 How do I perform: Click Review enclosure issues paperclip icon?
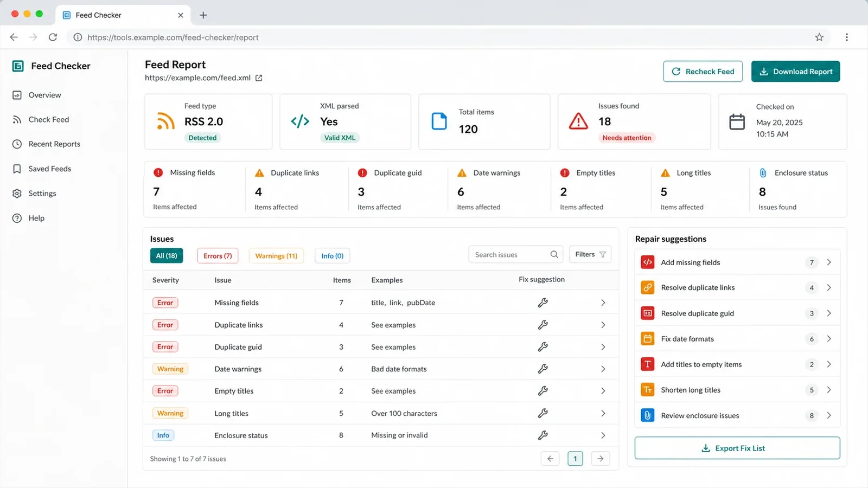(647, 415)
